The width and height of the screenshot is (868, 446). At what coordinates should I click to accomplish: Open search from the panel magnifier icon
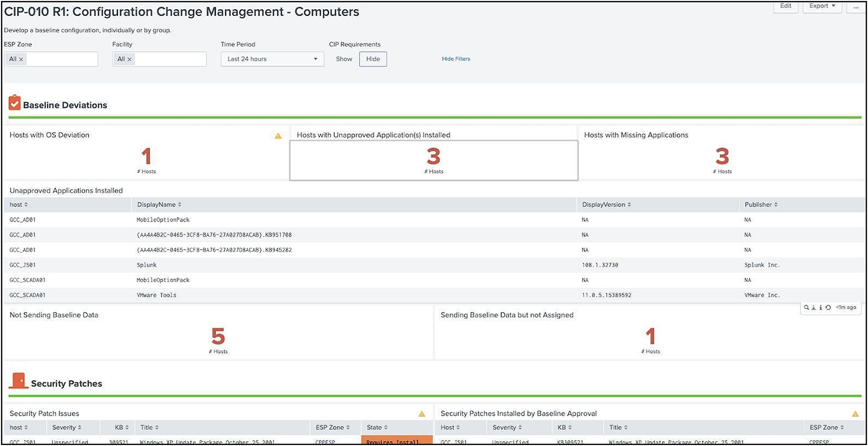click(x=806, y=308)
